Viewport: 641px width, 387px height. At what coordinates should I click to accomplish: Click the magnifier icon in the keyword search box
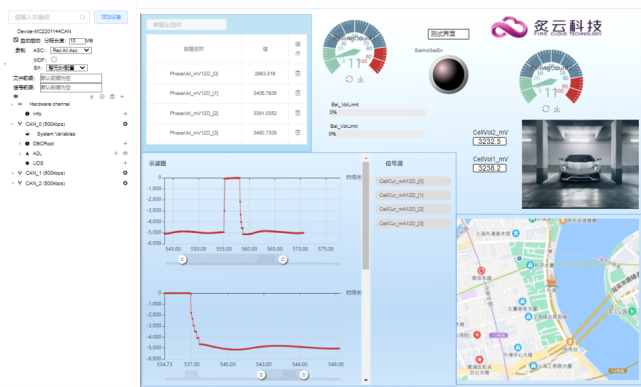[83, 17]
